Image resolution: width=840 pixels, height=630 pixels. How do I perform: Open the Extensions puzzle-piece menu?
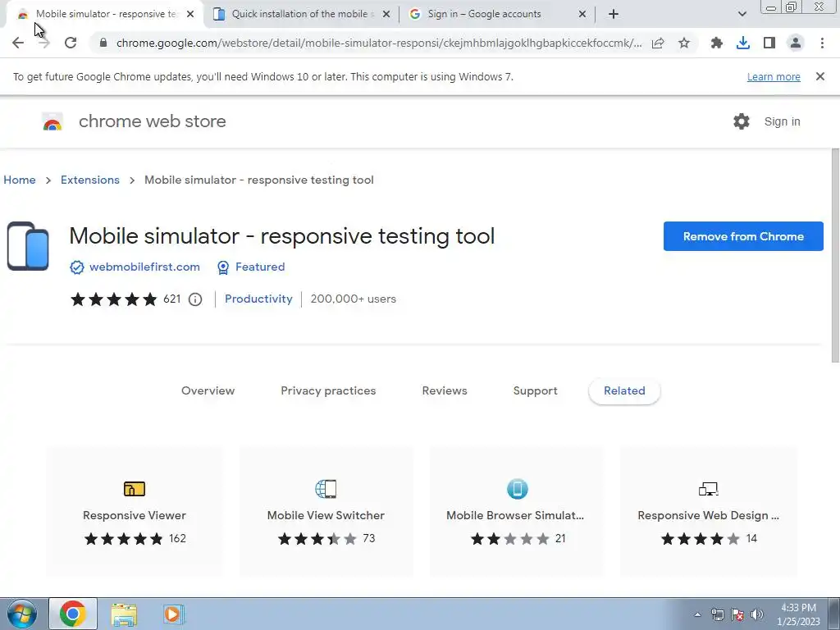tap(716, 43)
